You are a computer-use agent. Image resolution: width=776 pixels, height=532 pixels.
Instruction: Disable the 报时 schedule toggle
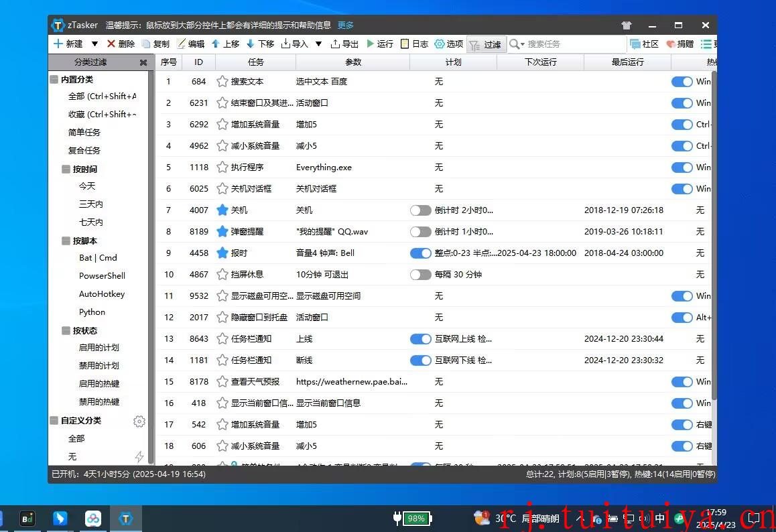click(x=421, y=253)
